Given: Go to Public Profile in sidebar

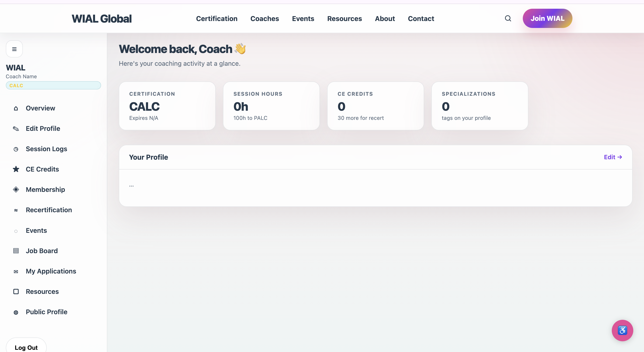Looking at the screenshot, I should 47,312.
